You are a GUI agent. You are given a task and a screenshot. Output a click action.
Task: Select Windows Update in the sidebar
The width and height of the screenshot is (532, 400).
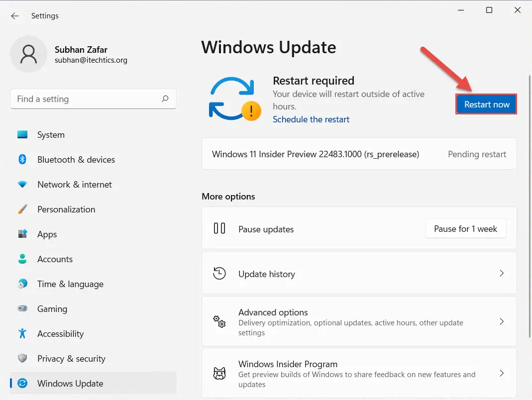pyautogui.click(x=93, y=384)
